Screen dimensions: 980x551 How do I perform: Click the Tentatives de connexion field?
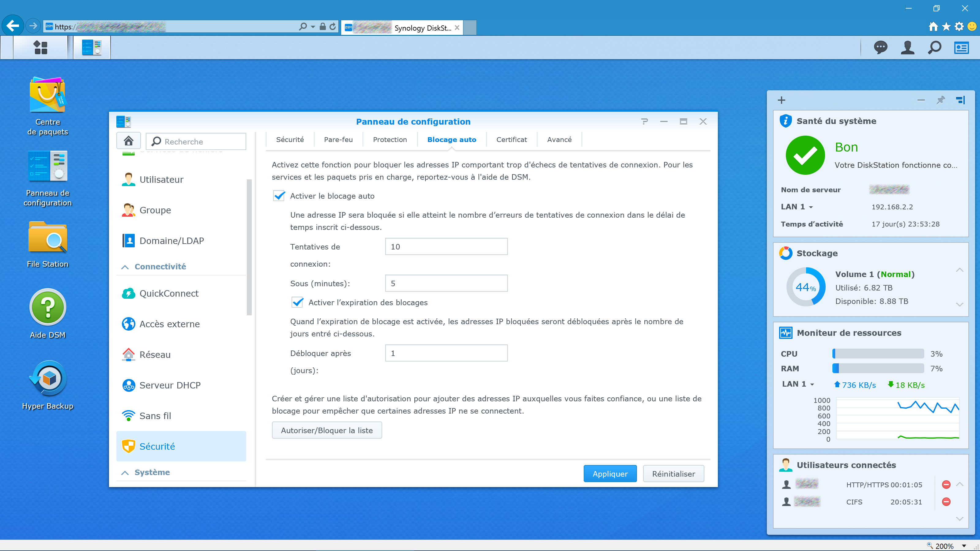446,246
